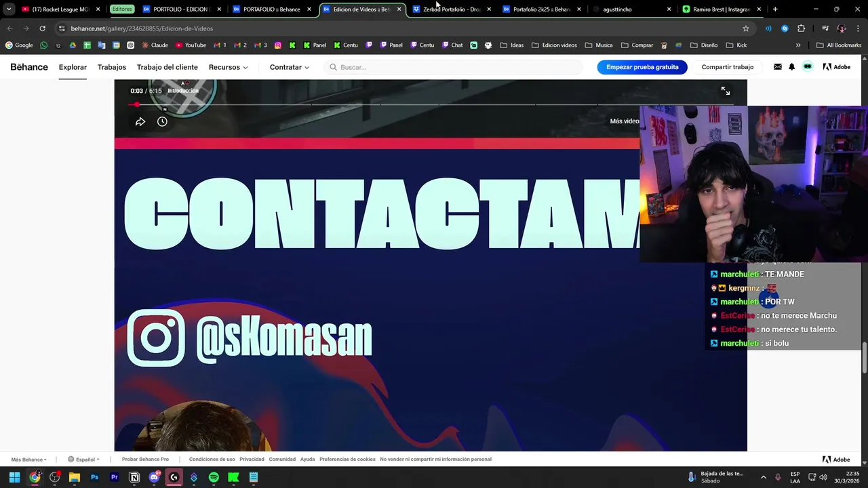
Task: Click the Adobe logo in header
Action: (837, 67)
